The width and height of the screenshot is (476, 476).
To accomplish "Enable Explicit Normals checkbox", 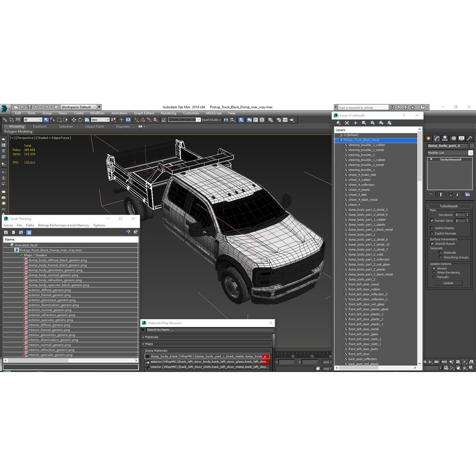I will [x=431, y=234].
